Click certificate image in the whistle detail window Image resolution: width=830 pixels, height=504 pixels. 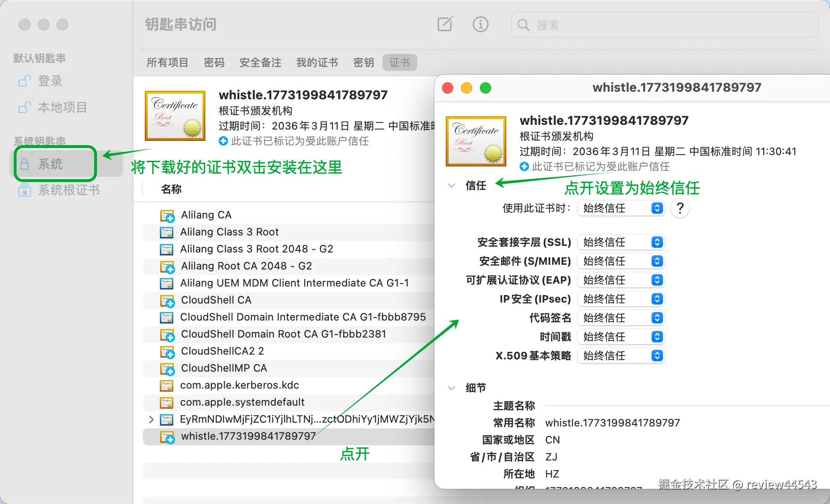476,141
